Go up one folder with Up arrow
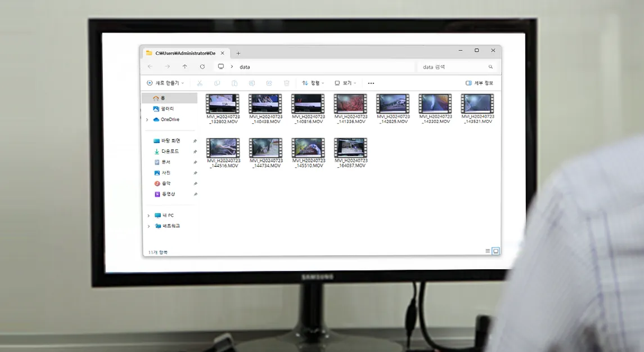 click(x=185, y=66)
